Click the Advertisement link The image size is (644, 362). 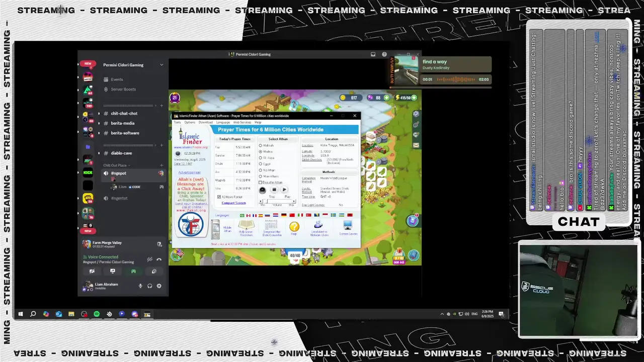coord(190,172)
